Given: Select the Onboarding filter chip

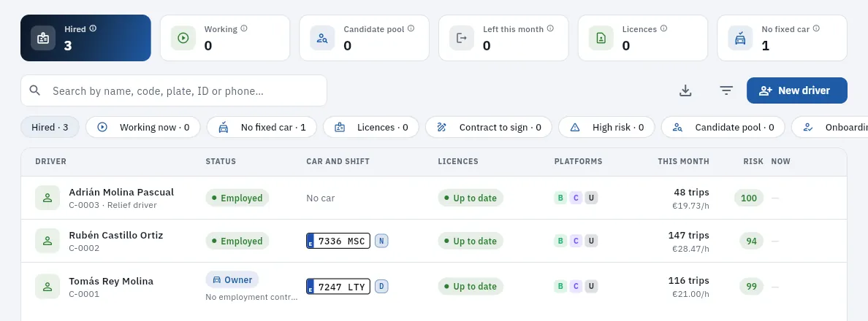Looking at the screenshot, I should (830, 127).
